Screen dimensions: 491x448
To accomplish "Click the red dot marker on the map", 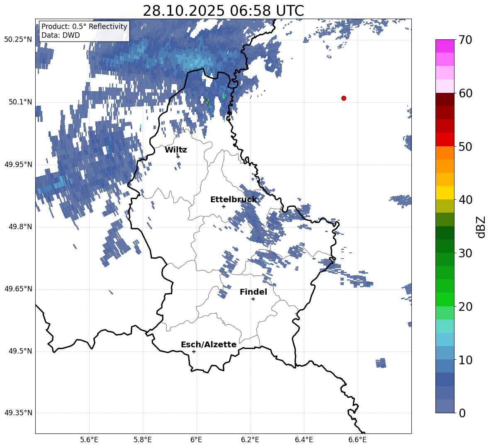I will 344,98.
